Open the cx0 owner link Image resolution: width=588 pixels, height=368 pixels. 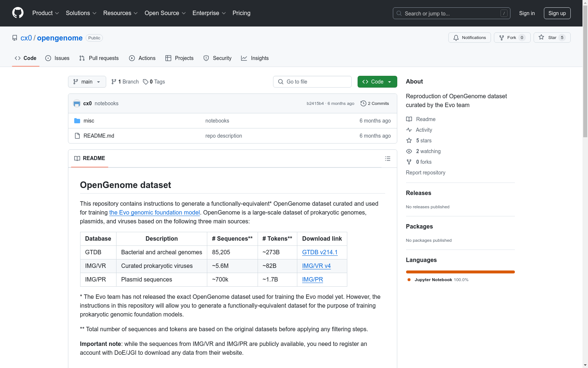pos(26,38)
